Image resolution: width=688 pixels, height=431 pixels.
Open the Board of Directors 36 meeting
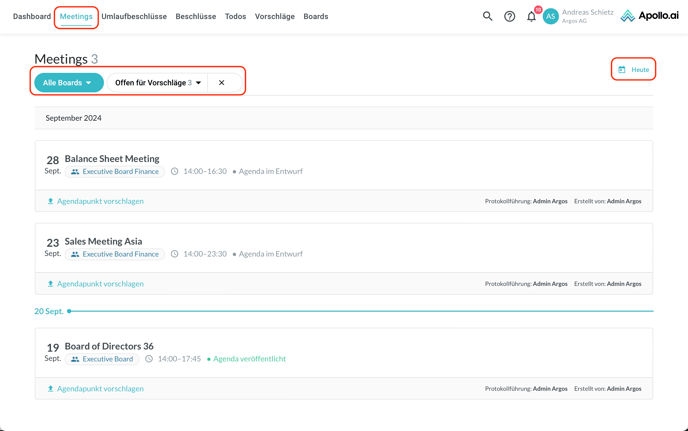click(x=109, y=346)
